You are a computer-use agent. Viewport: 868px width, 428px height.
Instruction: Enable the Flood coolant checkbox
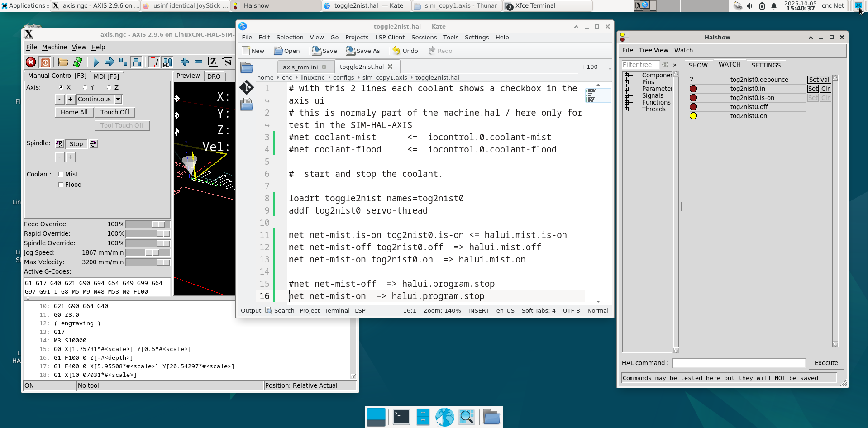point(61,185)
